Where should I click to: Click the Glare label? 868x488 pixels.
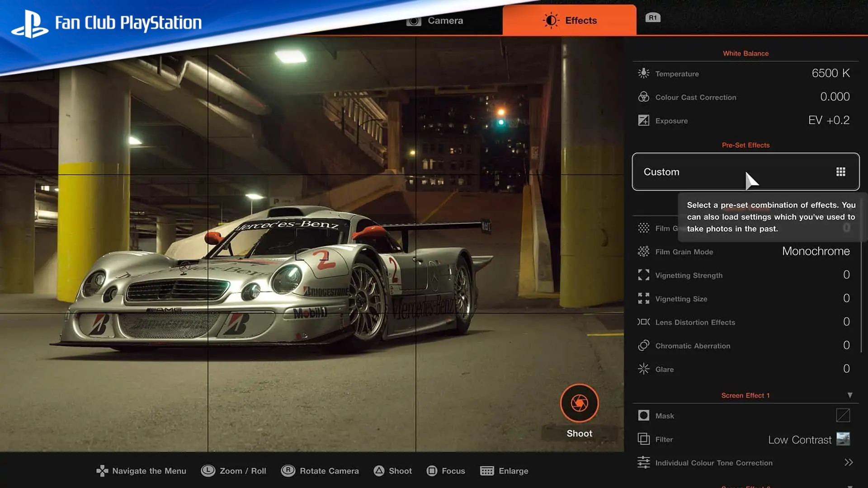click(x=665, y=369)
